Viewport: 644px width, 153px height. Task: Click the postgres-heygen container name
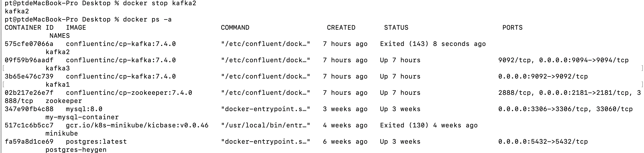coord(76,150)
